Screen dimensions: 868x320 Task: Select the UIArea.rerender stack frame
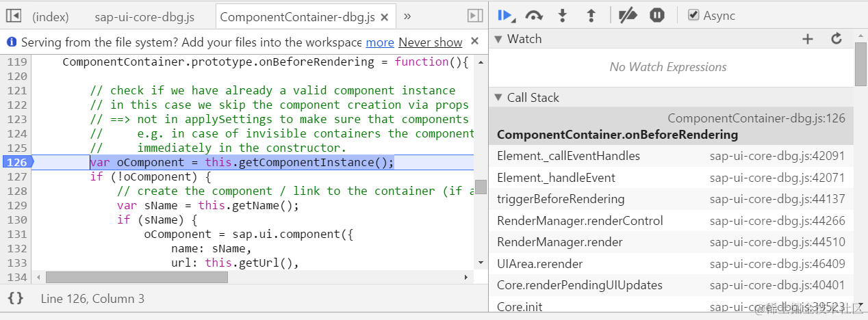click(x=672, y=264)
